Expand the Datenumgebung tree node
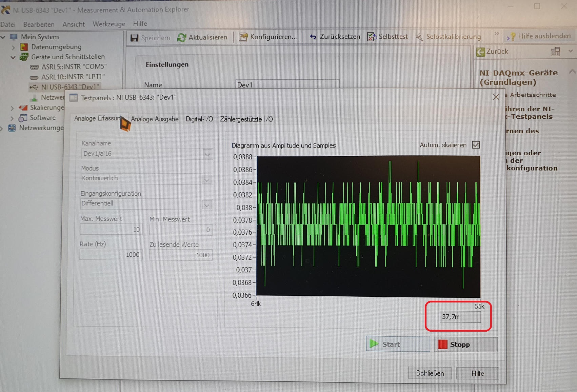Image resolution: width=577 pixels, height=392 pixels. pos(14,47)
